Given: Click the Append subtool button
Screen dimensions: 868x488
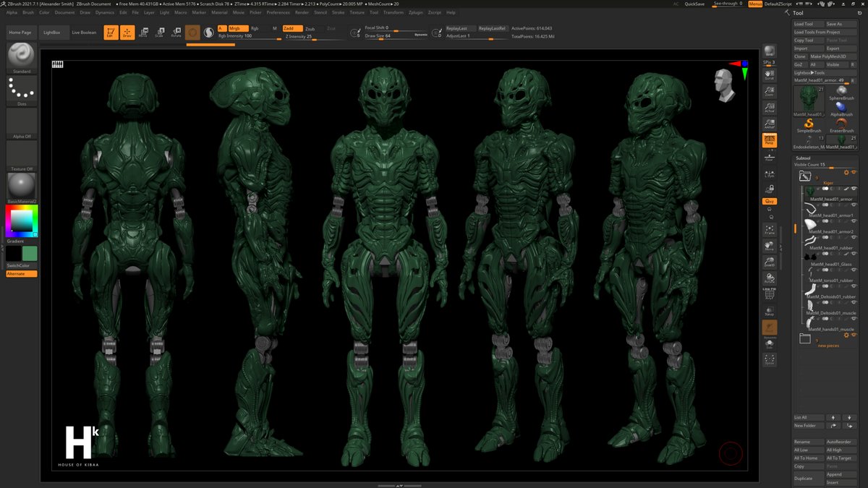Looking at the screenshot, I should click(x=841, y=474).
